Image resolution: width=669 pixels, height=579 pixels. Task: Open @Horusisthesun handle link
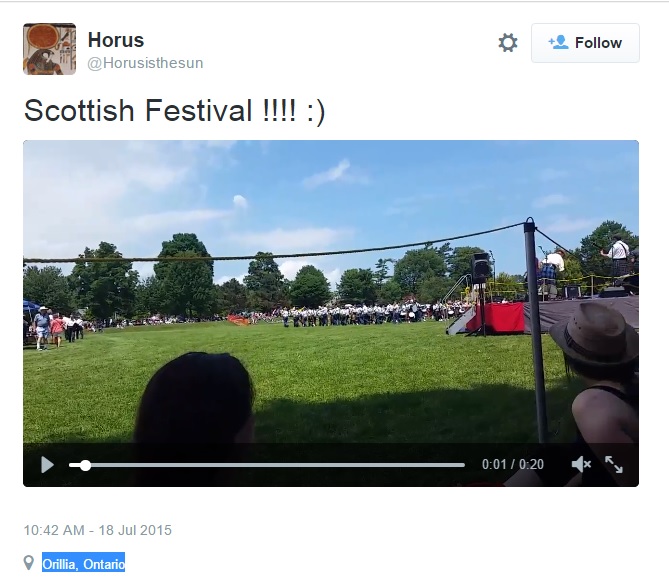pyautogui.click(x=145, y=63)
